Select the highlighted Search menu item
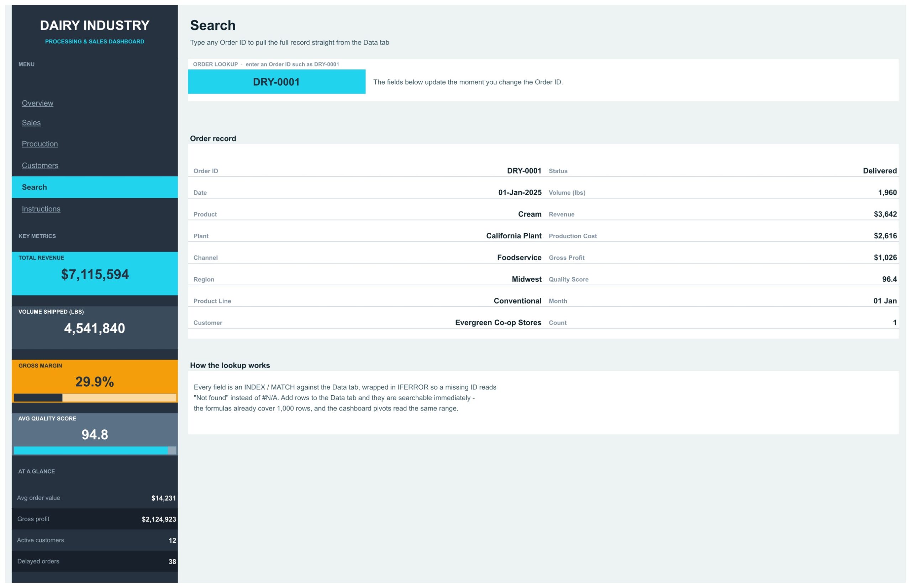Screen dimensions: 911x588 point(95,187)
